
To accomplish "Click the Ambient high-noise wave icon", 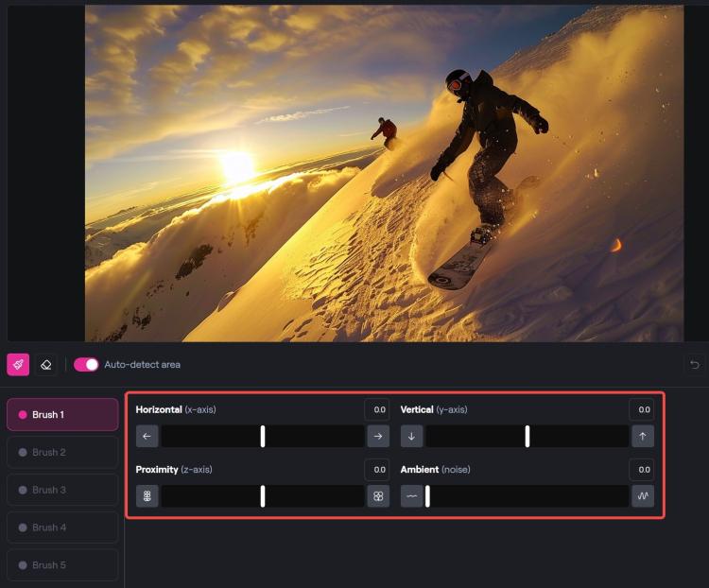I will pos(643,496).
